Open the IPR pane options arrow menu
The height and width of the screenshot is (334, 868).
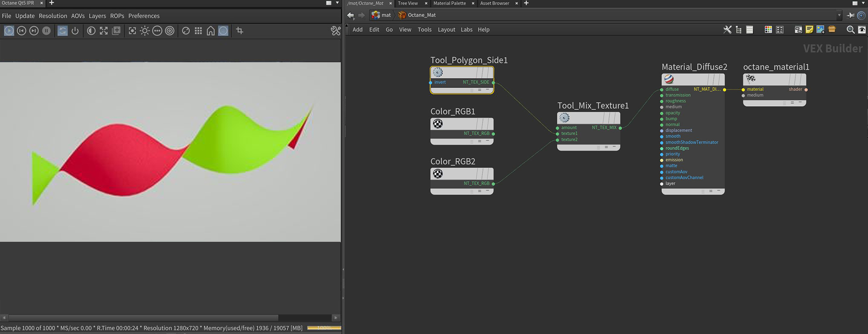click(337, 3)
